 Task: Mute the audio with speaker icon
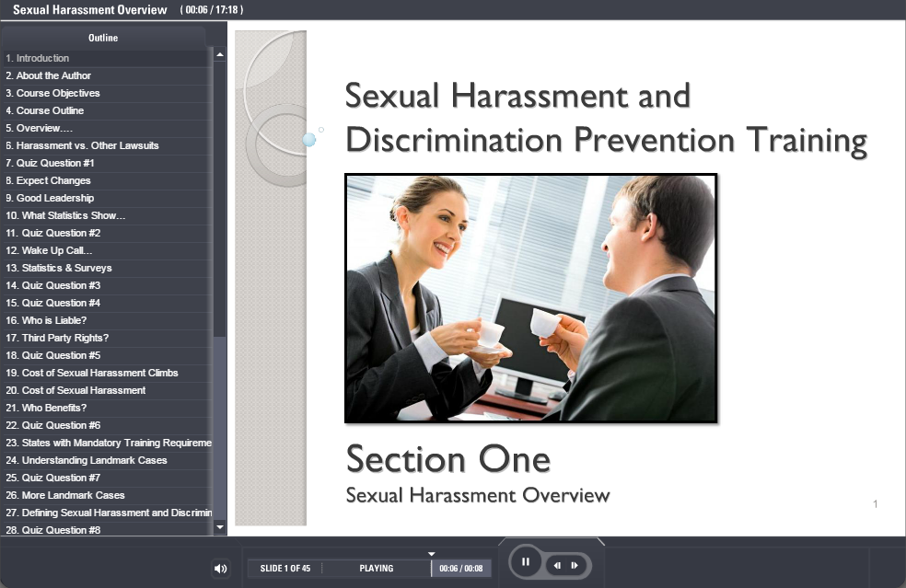tap(220, 569)
